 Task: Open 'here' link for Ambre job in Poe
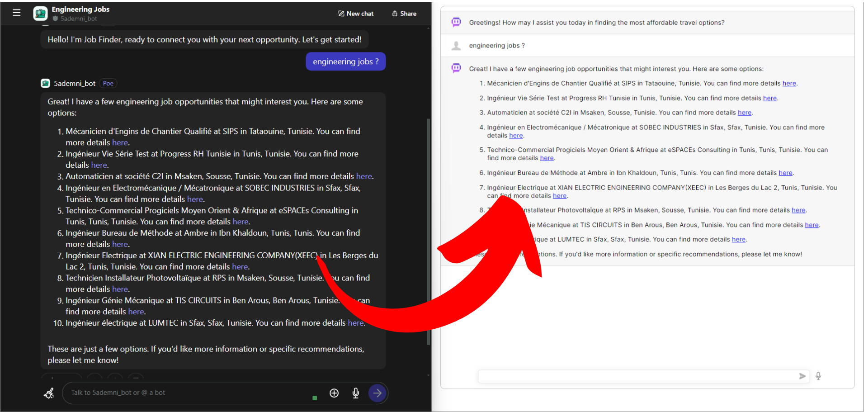click(120, 244)
